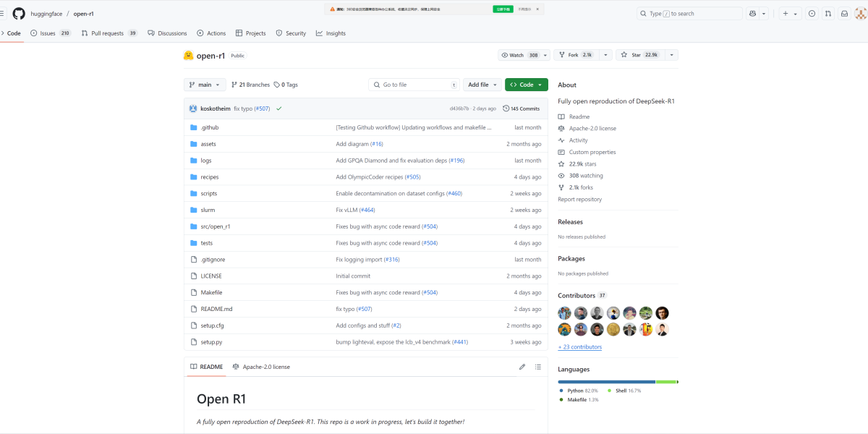Click commit status check mark
The width and height of the screenshot is (868, 434).
(x=278, y=109)
